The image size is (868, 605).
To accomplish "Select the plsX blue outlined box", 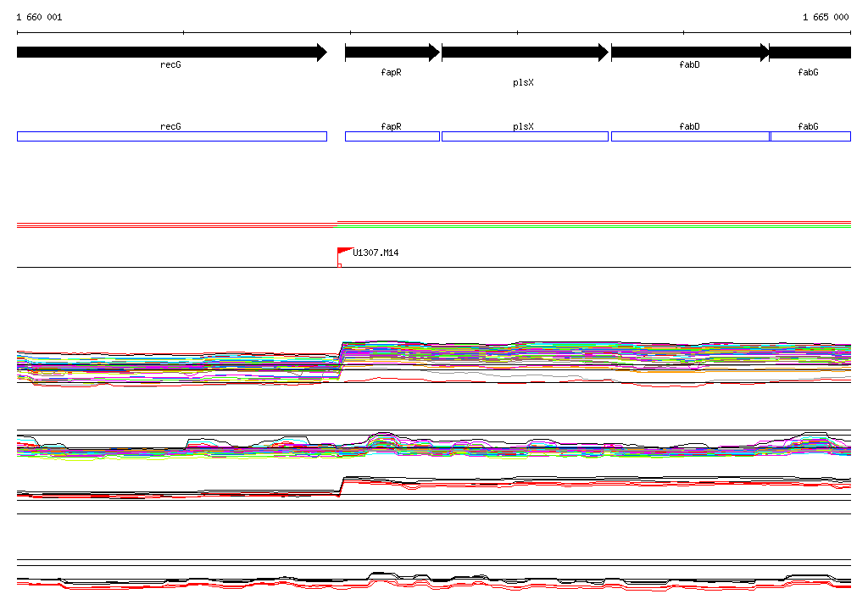I will tap(526, 136).
